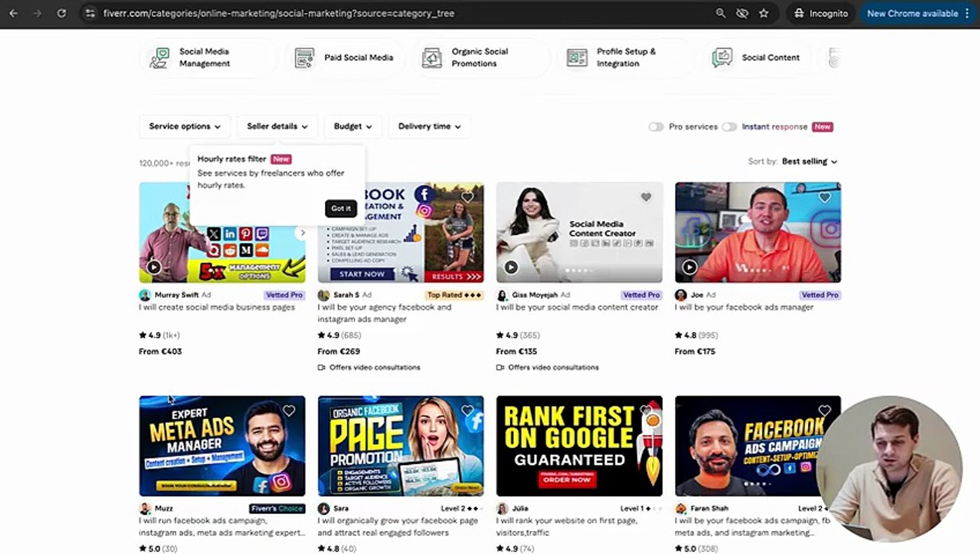Expand Seller details filter dropdown
The height and width of the screenshot is (555, 980).
point(277,126)
